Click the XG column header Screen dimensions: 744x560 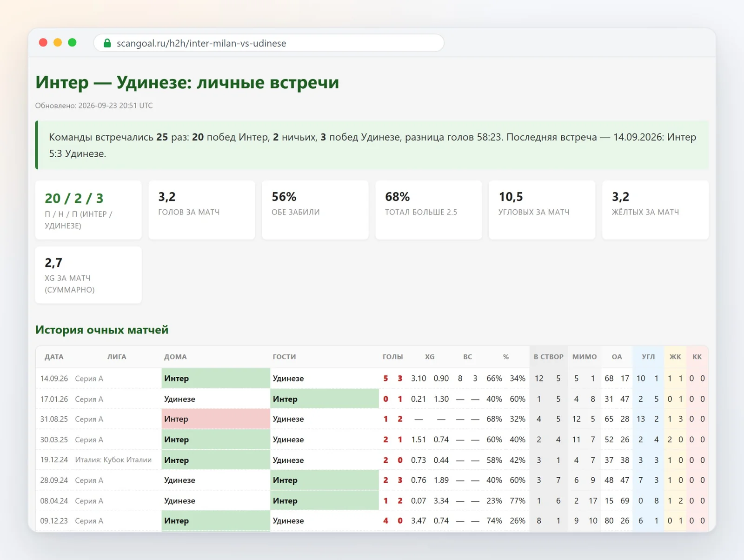[x=430, y=357]
